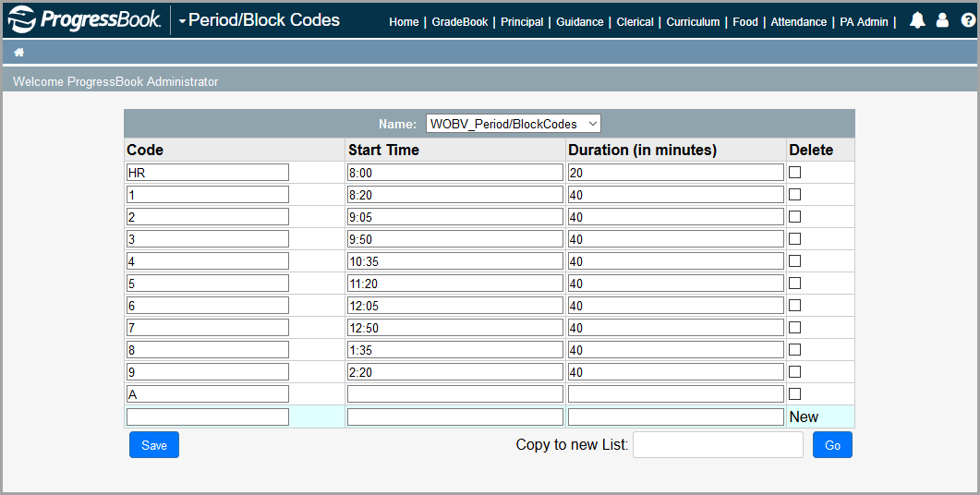Click the home icon in breadcrumb bar
This screenshot has width=980, height=495.
coord(19,53)
